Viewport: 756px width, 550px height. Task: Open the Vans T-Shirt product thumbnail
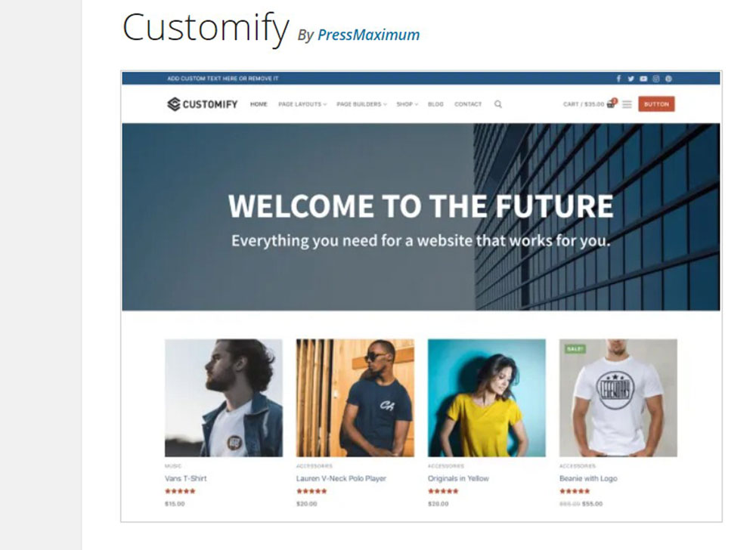point(224,398)
